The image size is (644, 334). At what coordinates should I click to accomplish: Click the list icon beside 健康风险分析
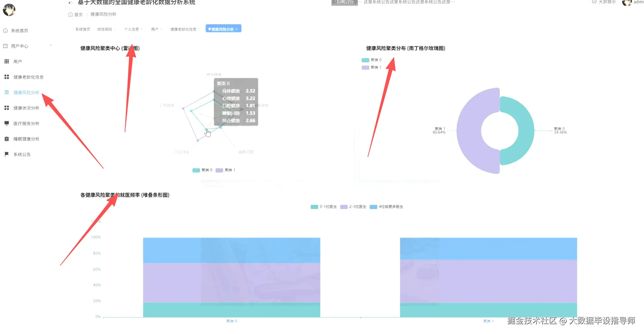pos(7,92)
